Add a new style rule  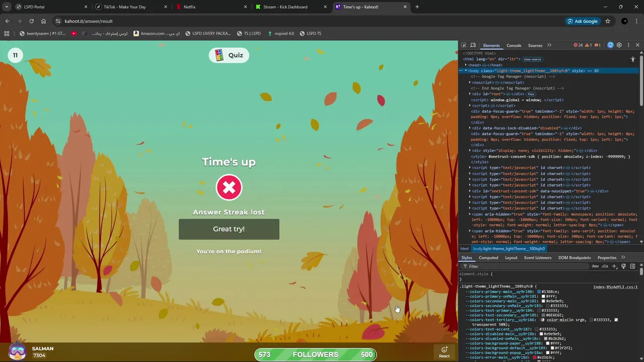click(614, 266)
